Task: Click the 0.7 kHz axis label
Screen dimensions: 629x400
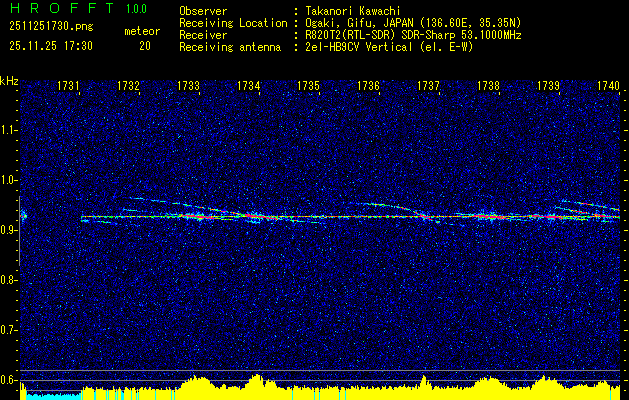Action: 7,330
